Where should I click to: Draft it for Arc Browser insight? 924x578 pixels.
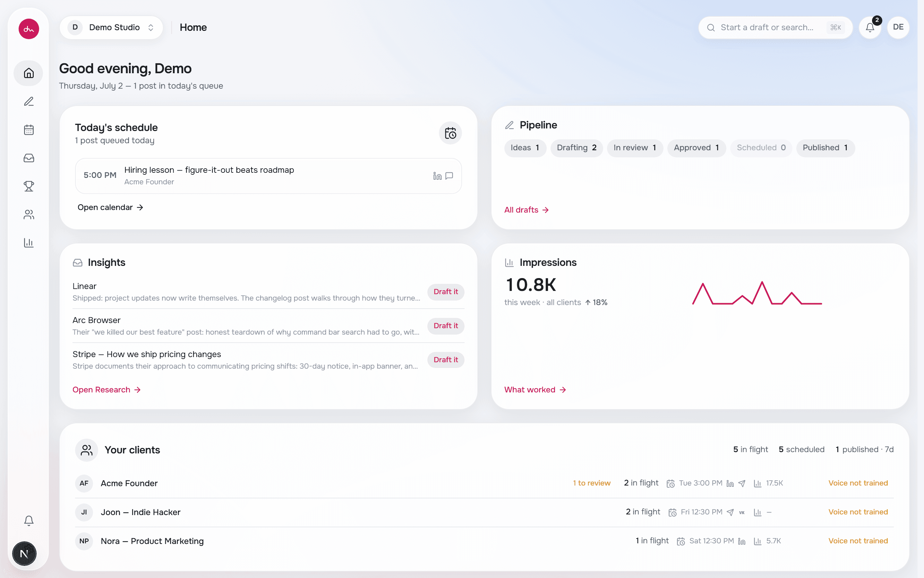[x=446, y=326]
